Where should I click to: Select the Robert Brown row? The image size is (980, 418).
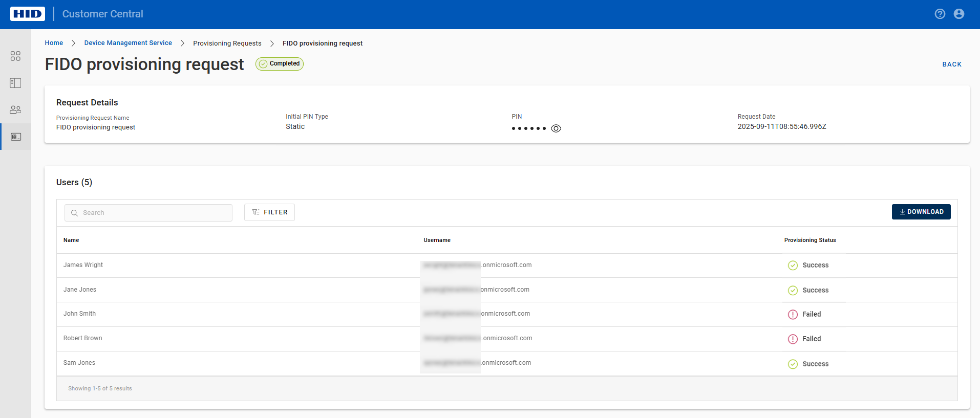[x=82, y=338]
